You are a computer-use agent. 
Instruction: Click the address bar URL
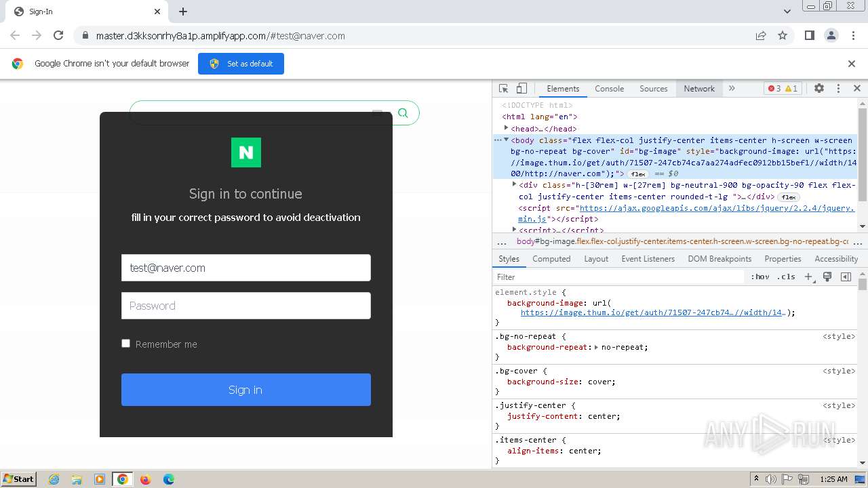pos(220,36)
